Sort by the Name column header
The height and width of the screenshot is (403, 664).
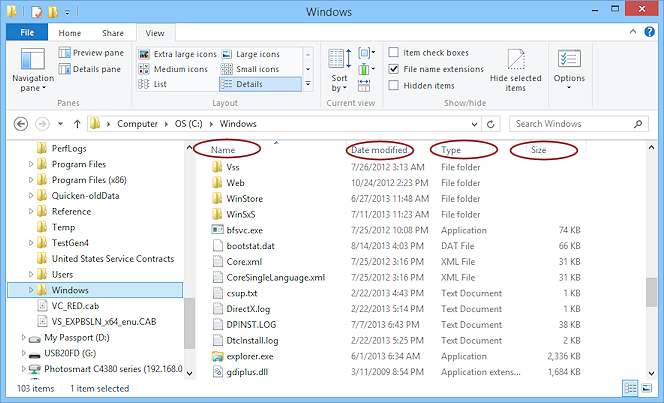click(223, 150)
